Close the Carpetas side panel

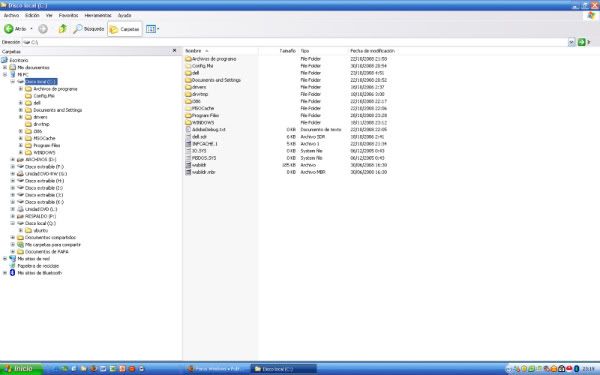[x=174, y=51]
